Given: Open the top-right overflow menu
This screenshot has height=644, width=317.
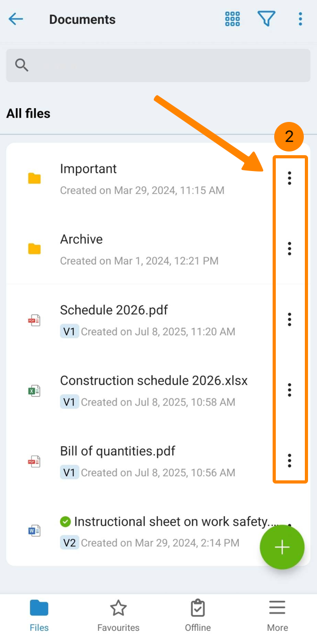Looking at the screenshot, I should 300,20.
